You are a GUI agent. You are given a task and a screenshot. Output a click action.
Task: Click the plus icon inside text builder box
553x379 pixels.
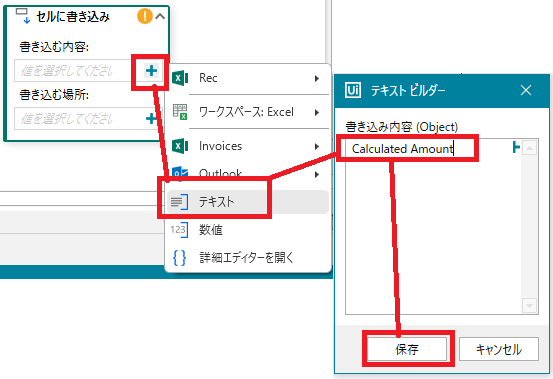[x=516, y=147]
